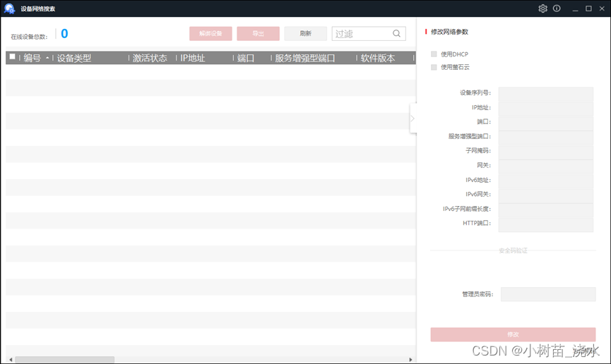This screenshot has height=364, width=611.
Task: Click the scrollbar right arrow
Action: pyautogui.click(x=410, y=360)
